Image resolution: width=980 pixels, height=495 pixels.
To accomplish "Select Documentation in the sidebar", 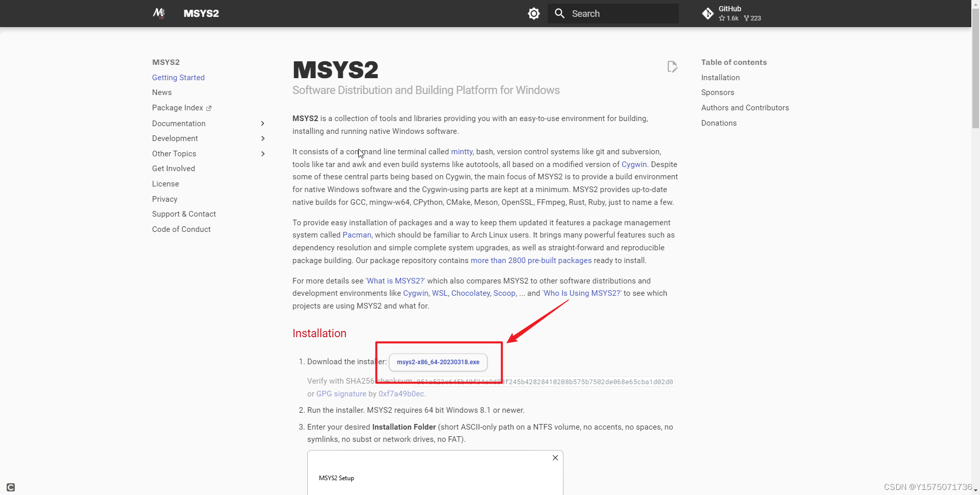I will pyautogui.click(x=179, y=124).
